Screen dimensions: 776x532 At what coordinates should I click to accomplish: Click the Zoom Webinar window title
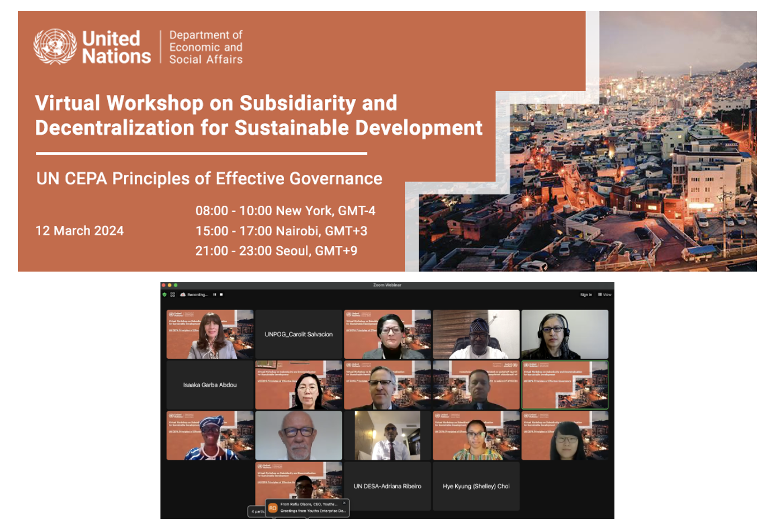(387, 285)
